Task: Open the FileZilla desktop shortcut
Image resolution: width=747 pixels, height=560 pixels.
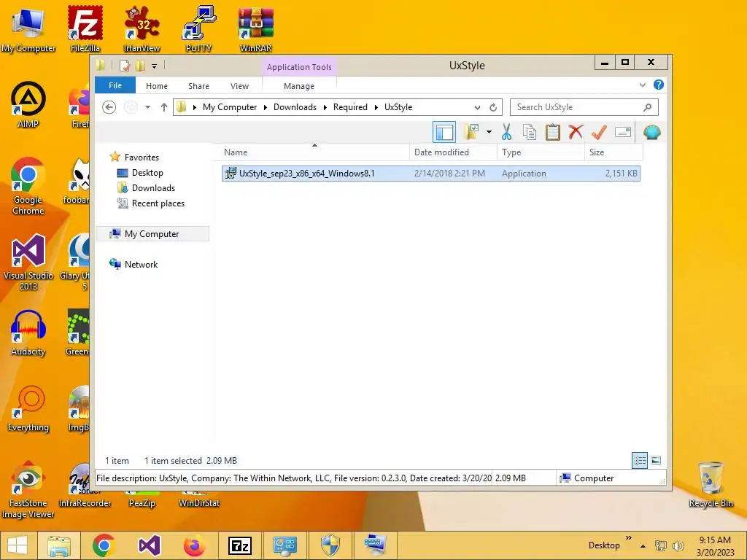Action: tap(85, 29)
